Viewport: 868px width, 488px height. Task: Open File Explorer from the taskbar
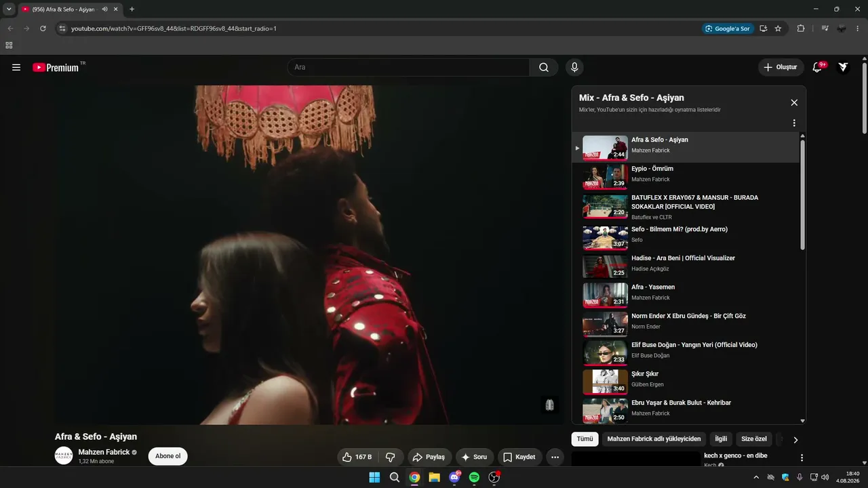pyautogui.click(x=434, y=477)
